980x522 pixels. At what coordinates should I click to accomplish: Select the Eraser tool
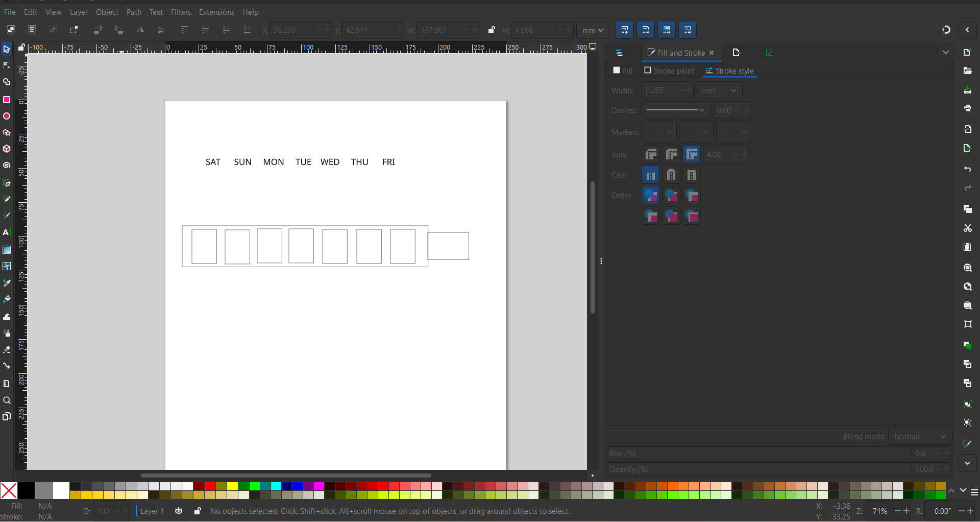7,350
